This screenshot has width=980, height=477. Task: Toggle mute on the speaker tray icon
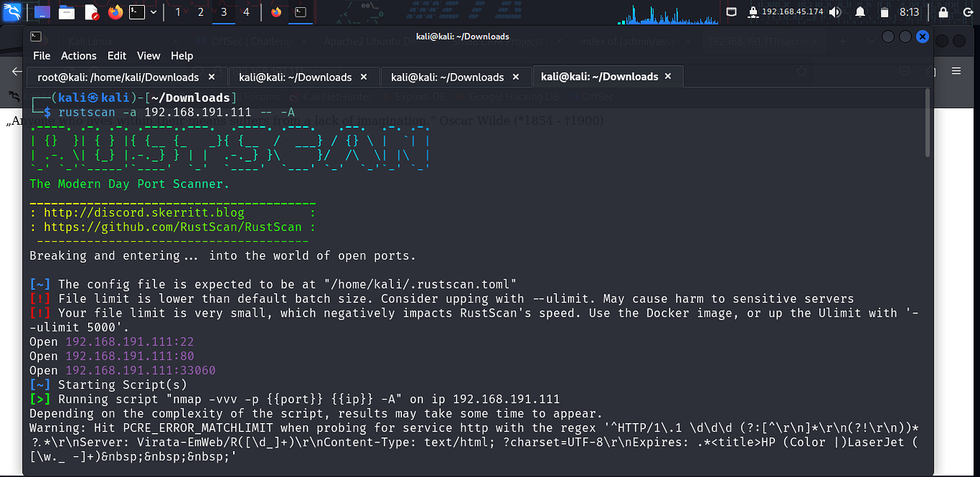pos(835,11)
